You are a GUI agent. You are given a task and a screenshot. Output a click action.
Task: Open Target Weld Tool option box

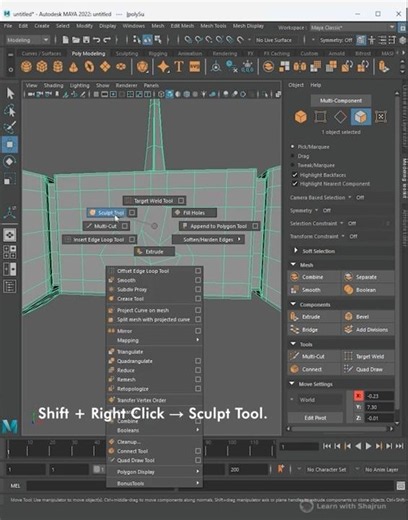(181, 201)
